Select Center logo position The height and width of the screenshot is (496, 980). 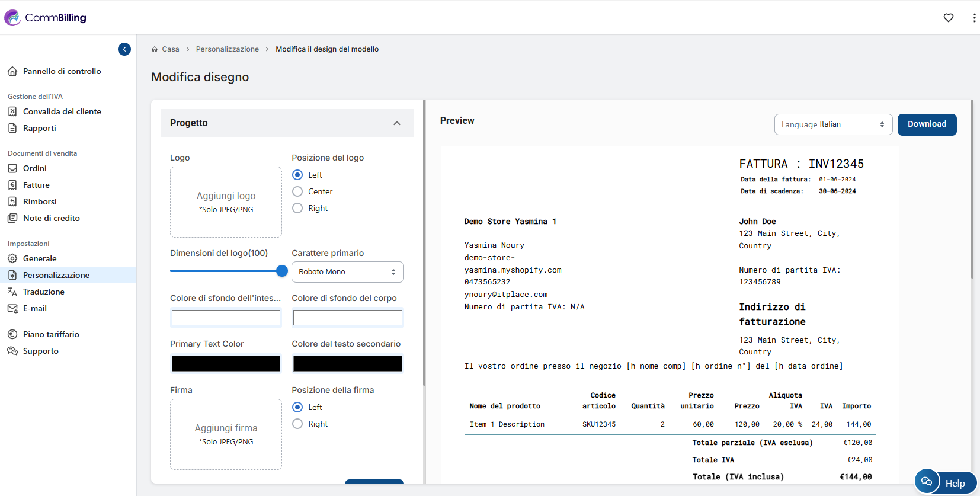[297, 191]
